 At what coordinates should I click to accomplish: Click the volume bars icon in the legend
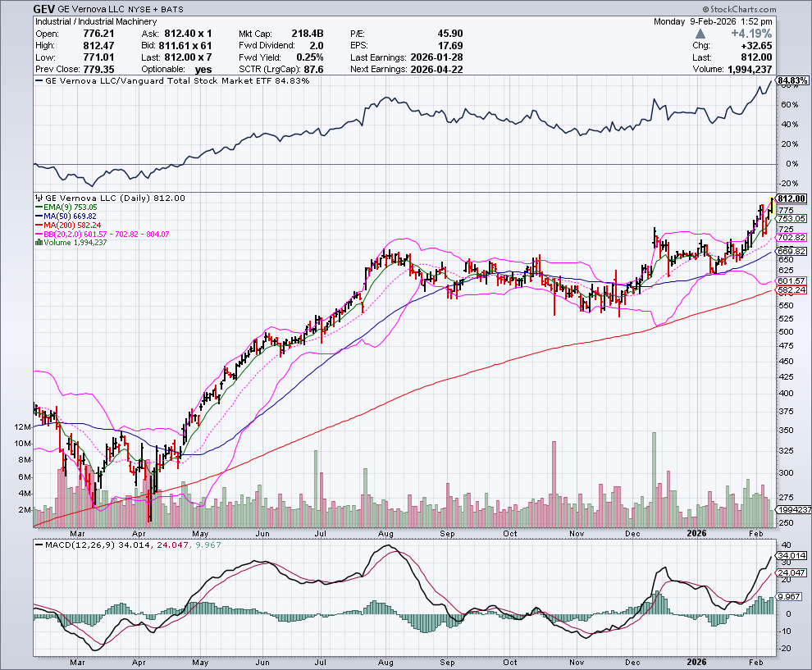(37, 243)
